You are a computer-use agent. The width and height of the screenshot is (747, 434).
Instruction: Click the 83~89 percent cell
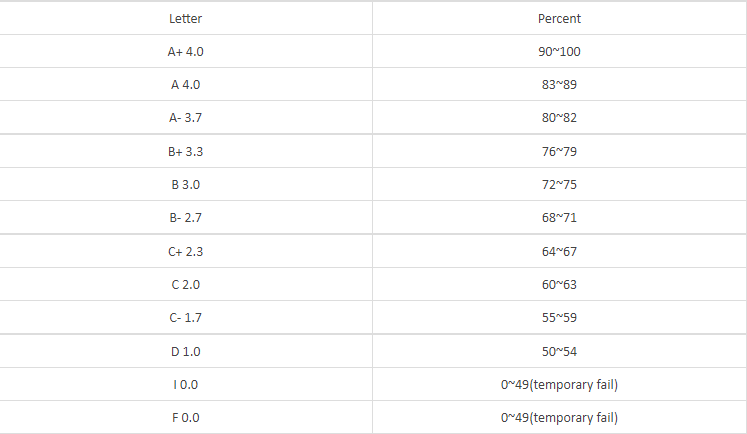tap(559, 85)
